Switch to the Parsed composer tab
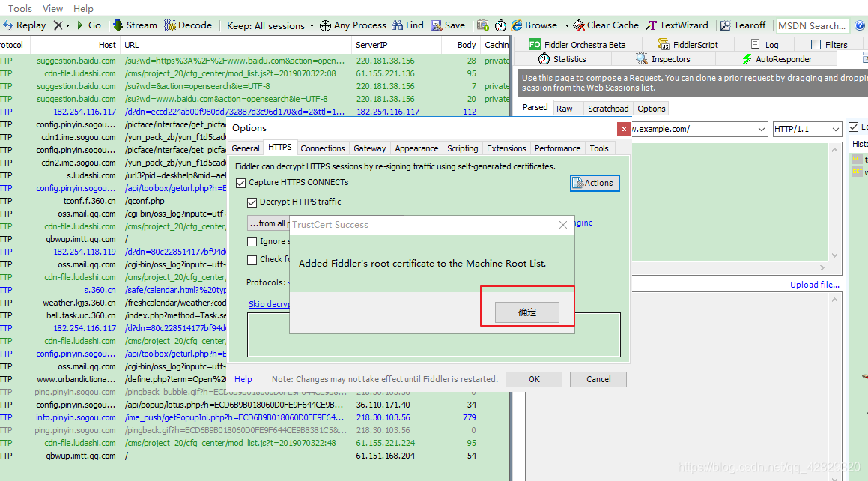Viewport: 868px width, 481px height. pos(535,107)
